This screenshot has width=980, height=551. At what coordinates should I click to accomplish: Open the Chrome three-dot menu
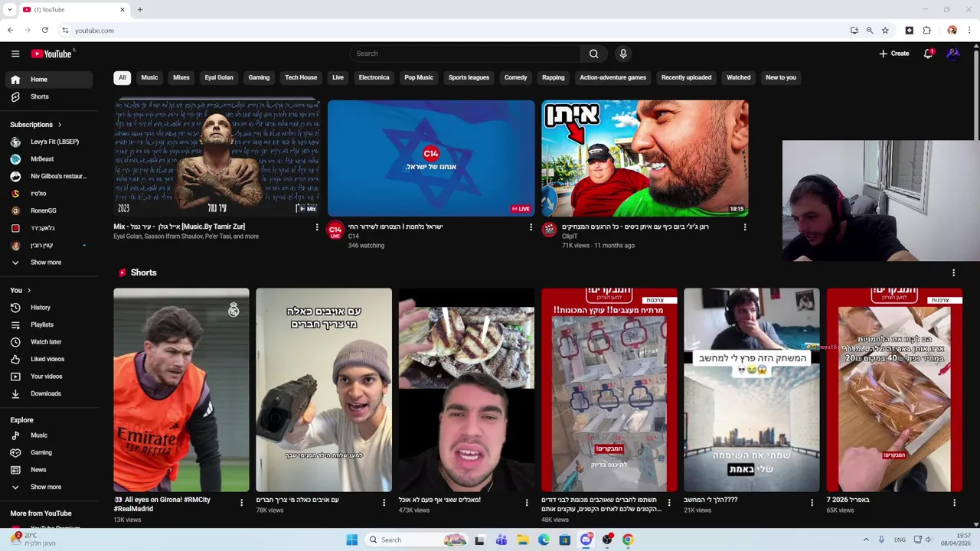[x=969, y=31]
